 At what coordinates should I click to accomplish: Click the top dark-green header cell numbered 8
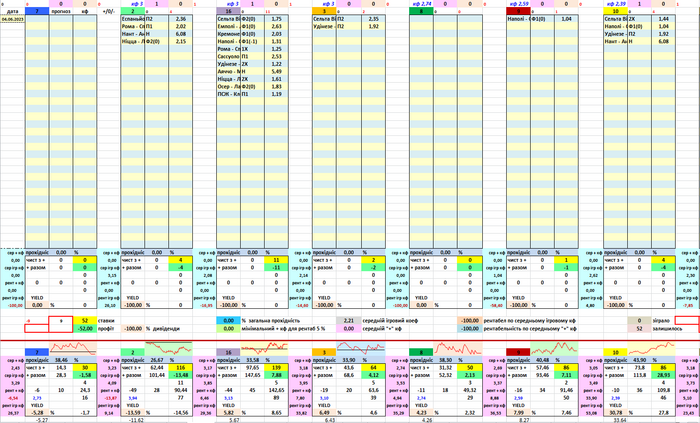[421, 11]
